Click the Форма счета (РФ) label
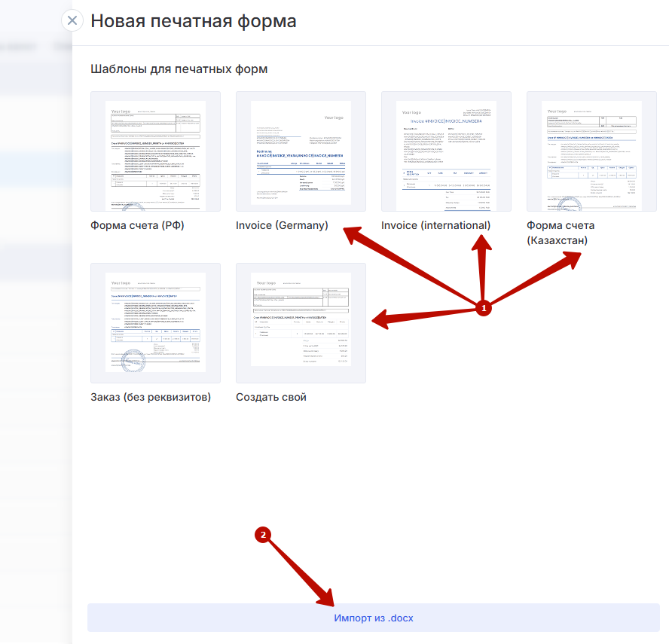669x644 pixels. tap(137, 225)
